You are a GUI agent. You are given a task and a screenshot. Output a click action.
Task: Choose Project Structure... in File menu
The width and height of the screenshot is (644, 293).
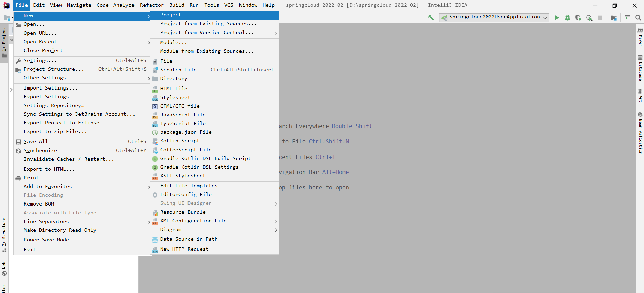(x=82, y=69)
